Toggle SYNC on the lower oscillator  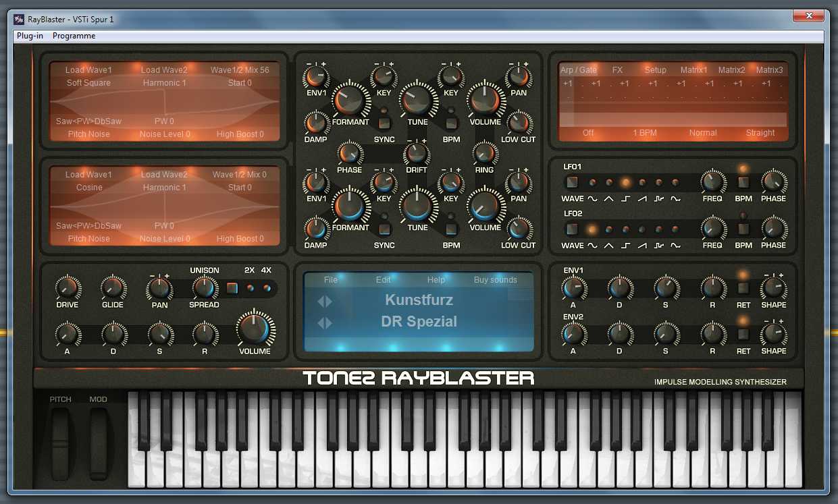pyautogui.click(x=384, y=229)
